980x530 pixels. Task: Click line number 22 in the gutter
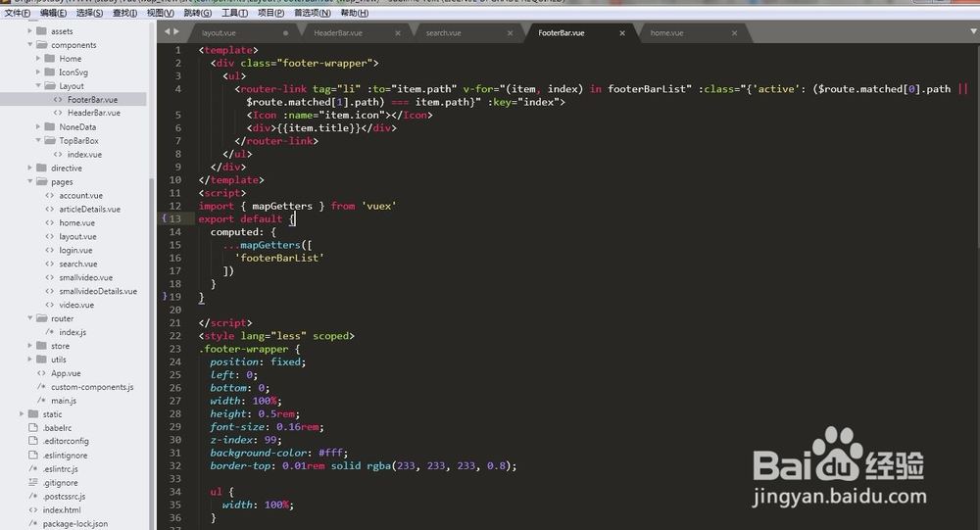pos(174,336)
